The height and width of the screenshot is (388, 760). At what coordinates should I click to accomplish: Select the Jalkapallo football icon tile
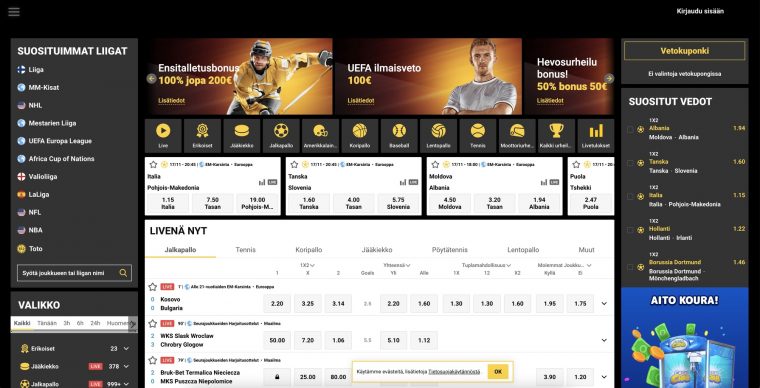281,136
